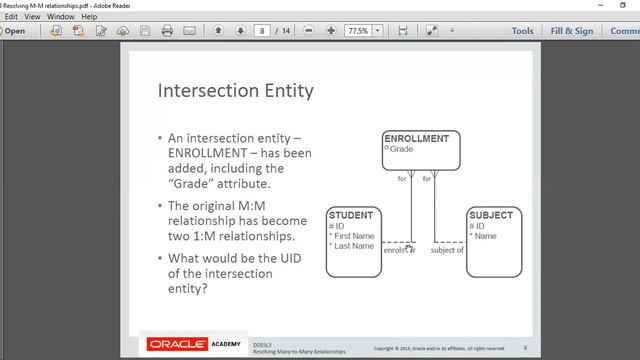Click the SUBJECT entity heading
Screen dimensions: 640x360
click(x=491, y=216)
